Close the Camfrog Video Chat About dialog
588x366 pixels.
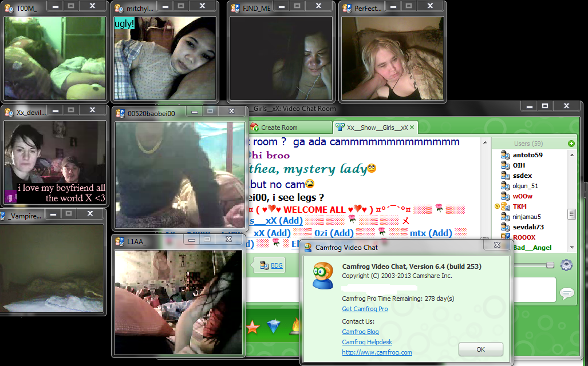497,245
